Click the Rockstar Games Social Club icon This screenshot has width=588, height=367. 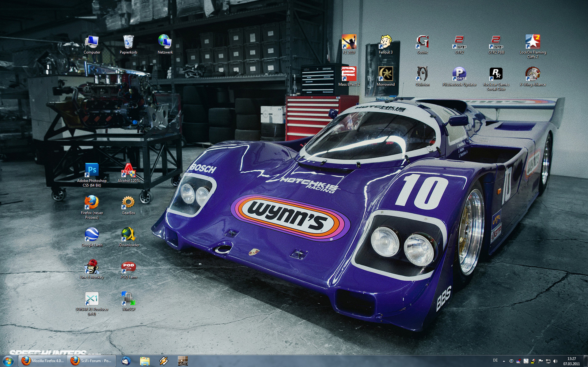point(496,74)
